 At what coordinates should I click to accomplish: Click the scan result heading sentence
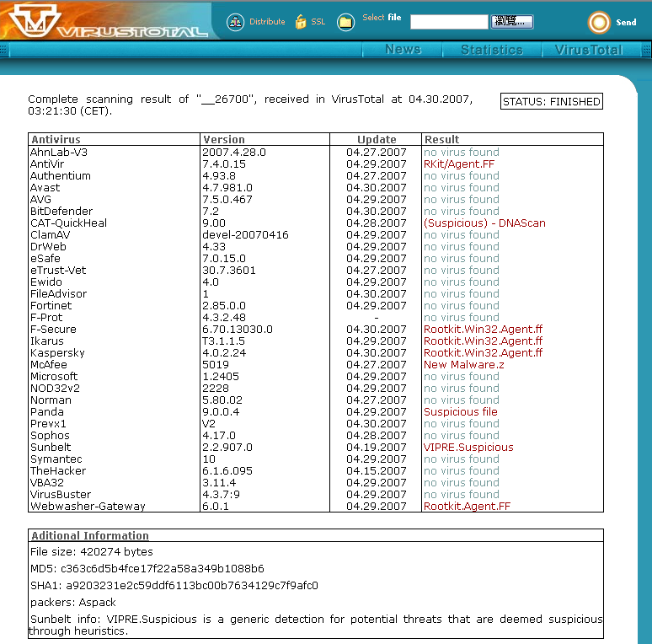click(250, 105)
